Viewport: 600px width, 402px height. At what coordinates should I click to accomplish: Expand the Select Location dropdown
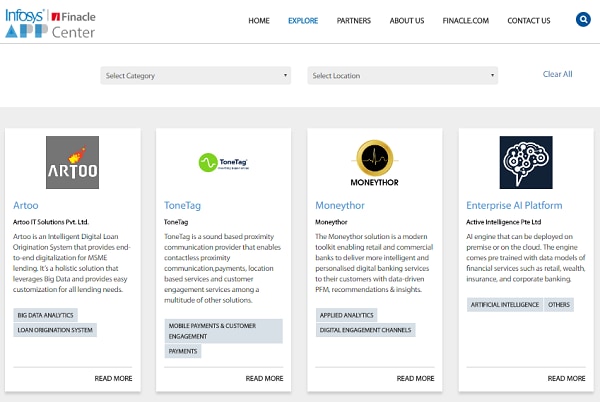(x=403, y=75)
